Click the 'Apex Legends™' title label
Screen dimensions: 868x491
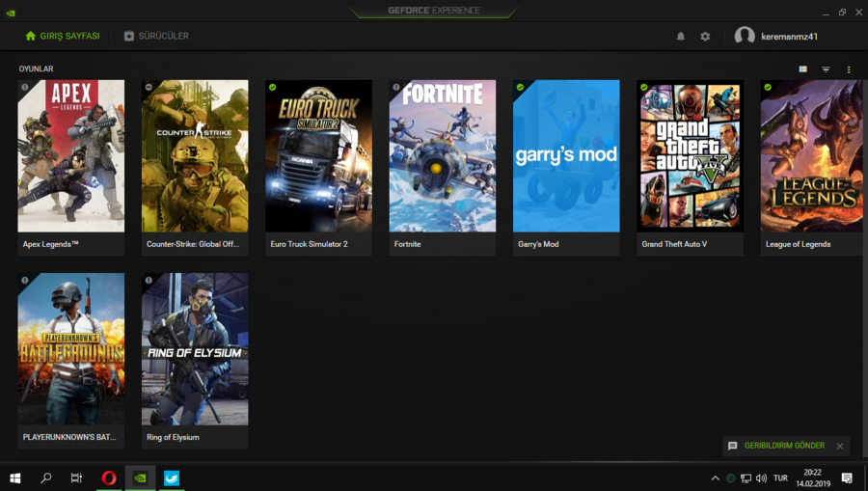click(50, 244)
